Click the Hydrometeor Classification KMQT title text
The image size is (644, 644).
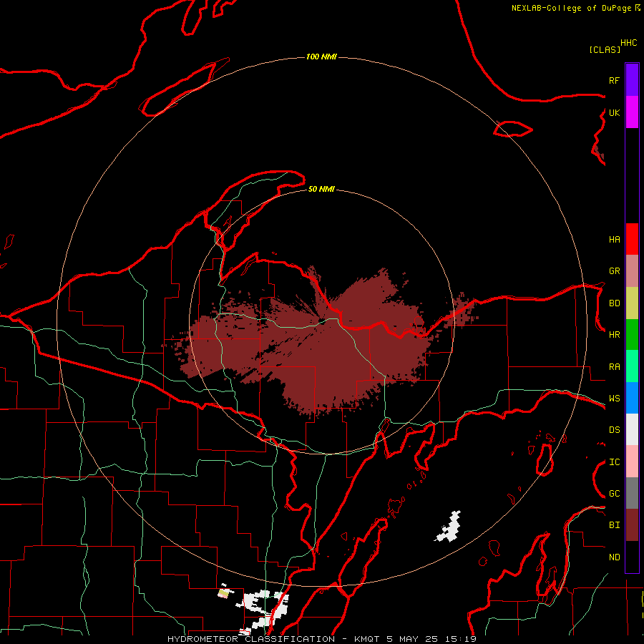321,639
